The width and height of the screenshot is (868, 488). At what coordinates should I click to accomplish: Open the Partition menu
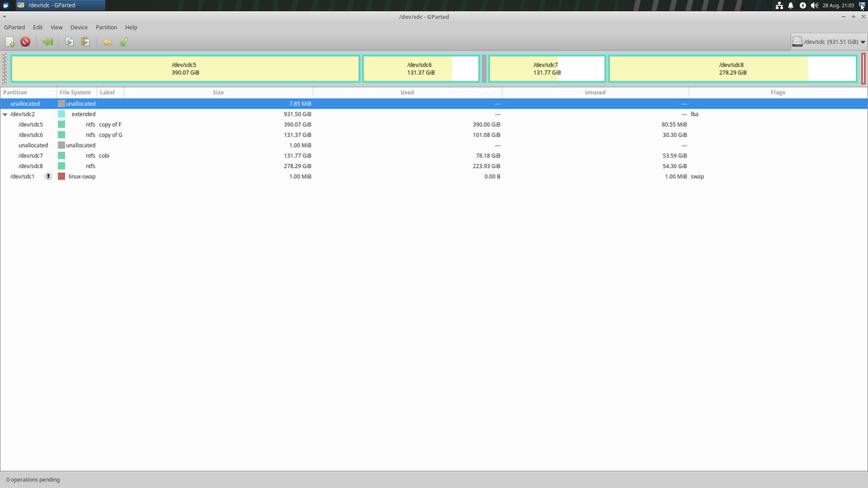coord(106,27)
